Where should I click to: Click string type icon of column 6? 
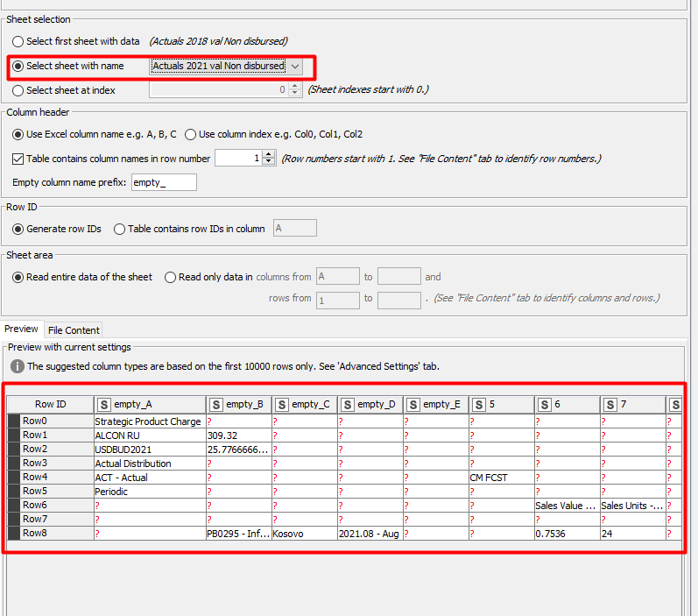pos(545,405)
